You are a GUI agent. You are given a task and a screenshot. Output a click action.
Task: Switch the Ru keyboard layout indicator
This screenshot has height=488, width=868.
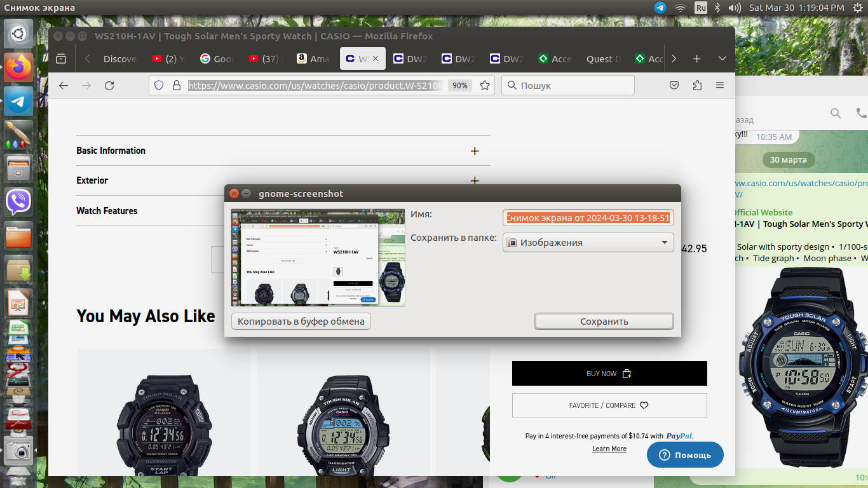(700, 8)
